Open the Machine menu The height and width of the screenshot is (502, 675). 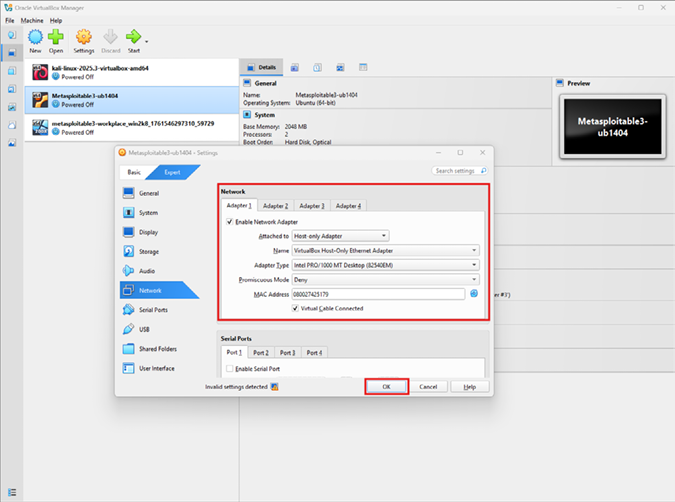pos(32,20)
